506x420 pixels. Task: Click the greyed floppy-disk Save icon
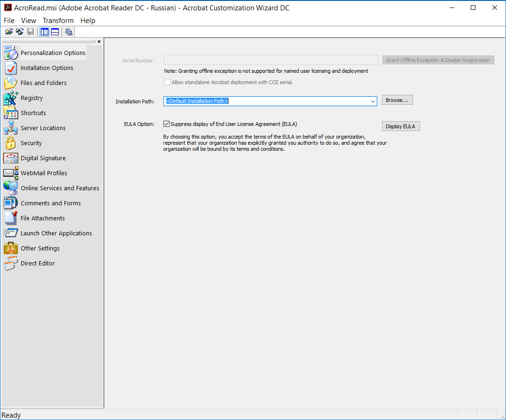[31, 31]
